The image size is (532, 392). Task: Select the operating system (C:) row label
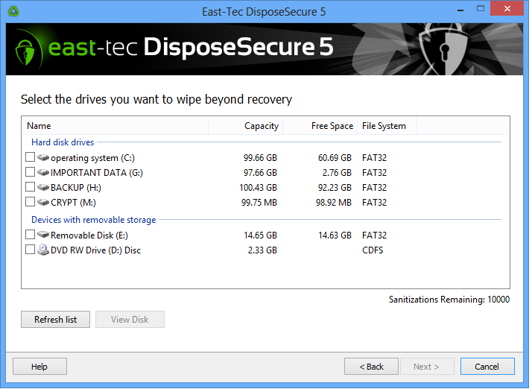pos(92,158)
